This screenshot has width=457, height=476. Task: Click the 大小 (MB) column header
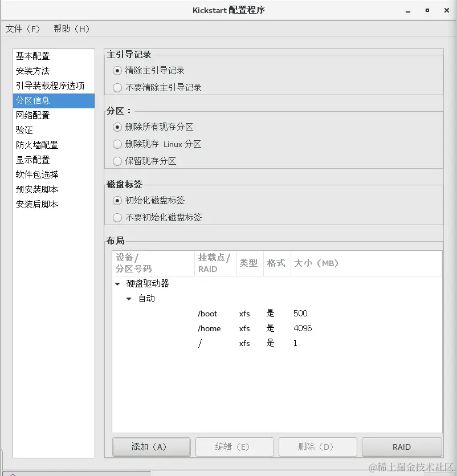366,263
